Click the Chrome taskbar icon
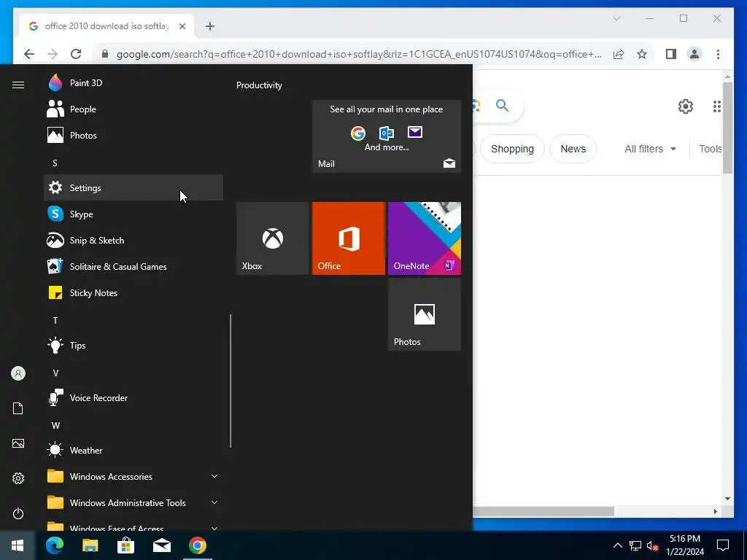The height and width of the screenshot is (560, 747). 197,545
